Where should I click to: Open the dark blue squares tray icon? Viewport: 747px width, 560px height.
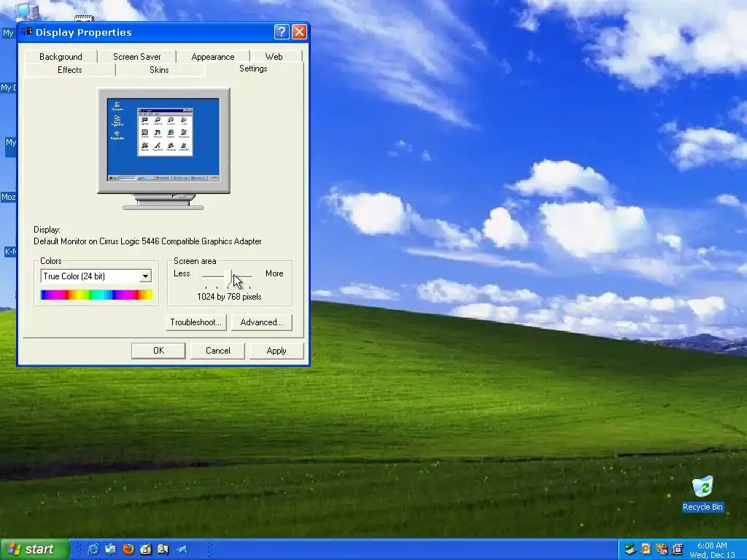point(677,549)
